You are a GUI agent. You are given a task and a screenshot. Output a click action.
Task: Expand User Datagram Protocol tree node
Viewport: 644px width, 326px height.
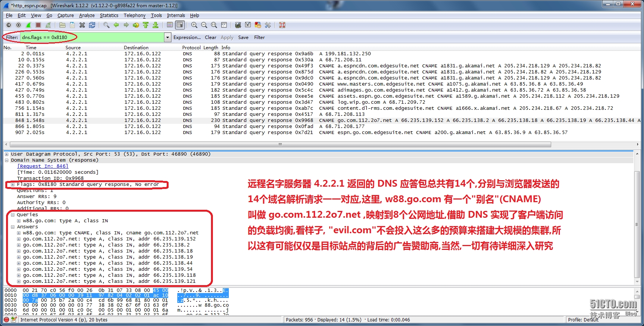click(x=7, y=154)
